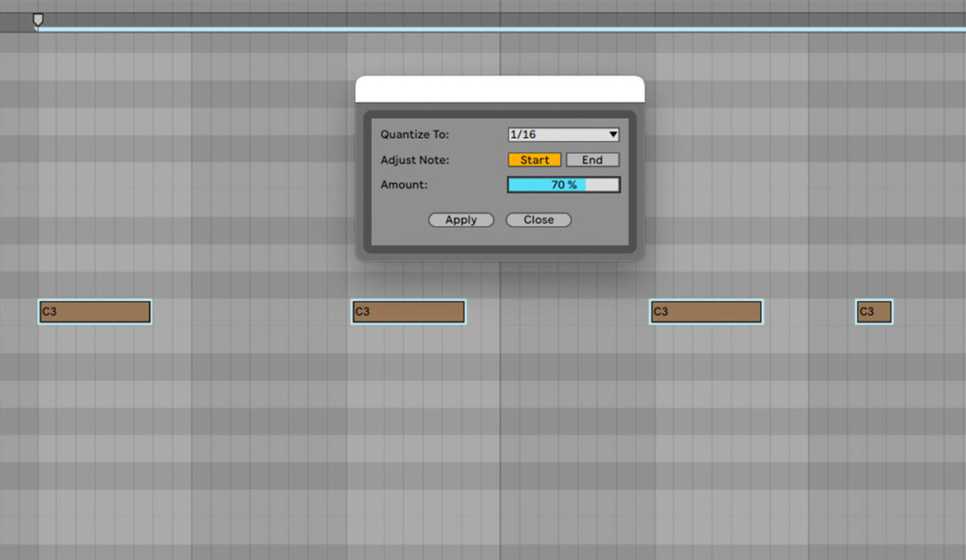This screenshot has width=966, height=560.
Task: Expand the quantization value list arrow
Action: [x=613, y=134]
